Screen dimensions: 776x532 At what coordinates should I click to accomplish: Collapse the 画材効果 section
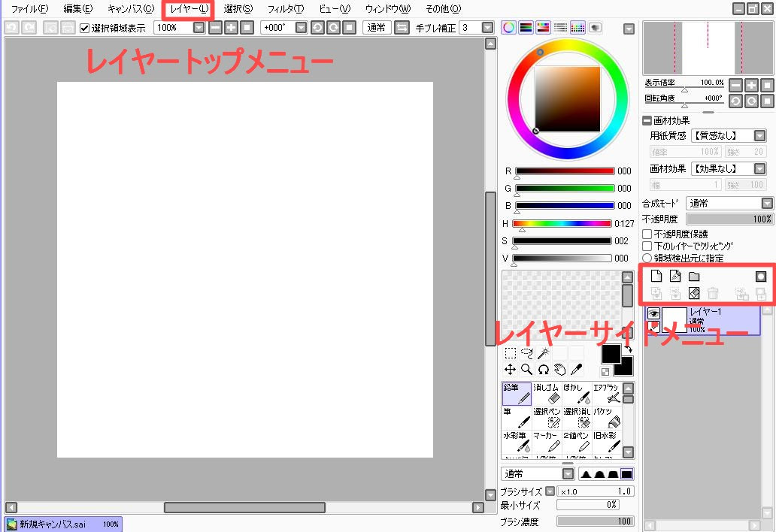647,121
